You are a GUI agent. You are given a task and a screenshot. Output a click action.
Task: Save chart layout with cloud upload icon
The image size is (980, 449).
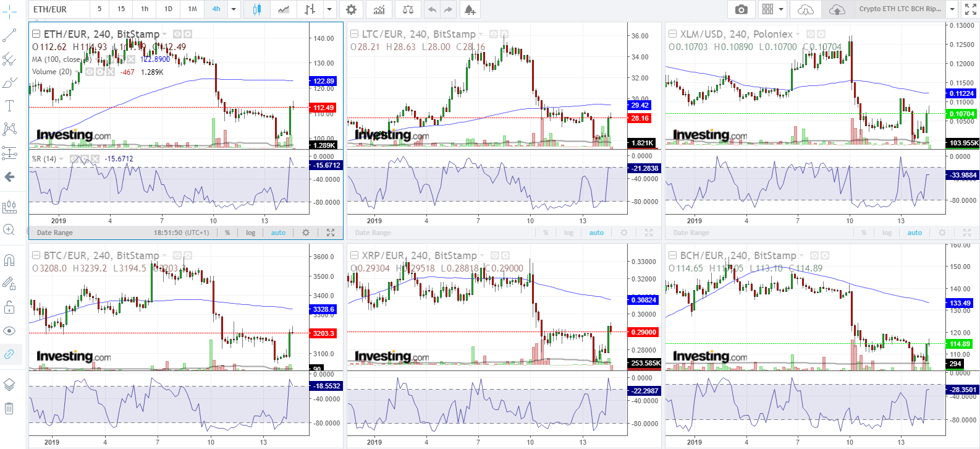(x=836, y=9)
